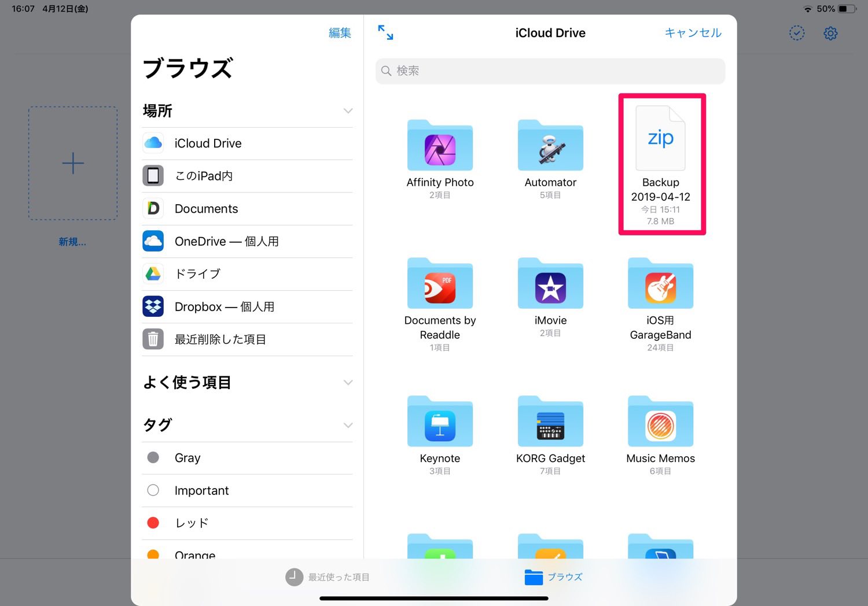Select the Gray tag label
Screen dimensions: 868x606
[187, 458]
